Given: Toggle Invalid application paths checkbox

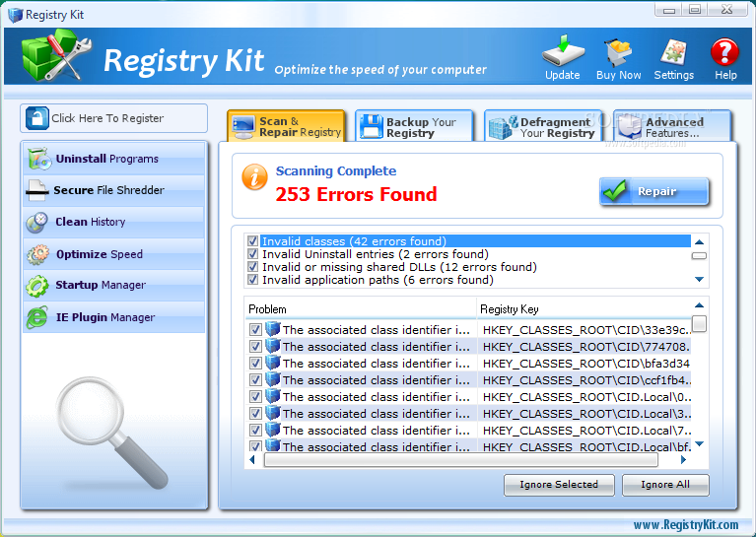Looking at the screenshot, I should pyautogui.click(x=252, y=280).
